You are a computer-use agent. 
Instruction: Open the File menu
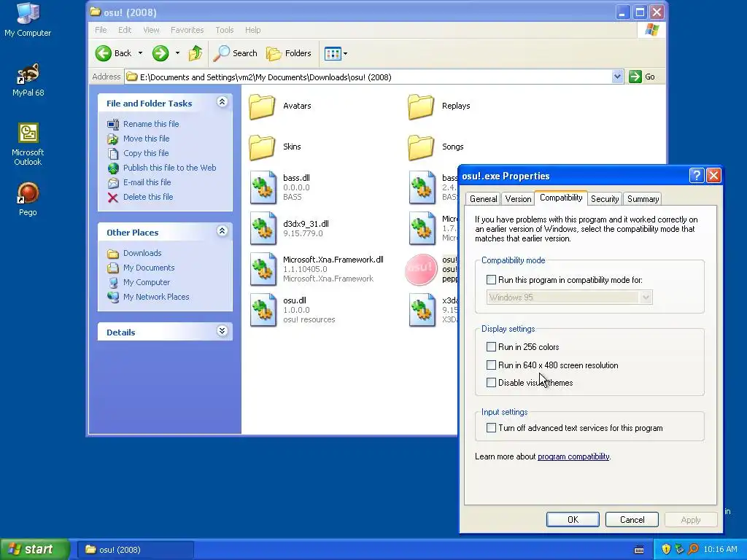coord(101,30)
